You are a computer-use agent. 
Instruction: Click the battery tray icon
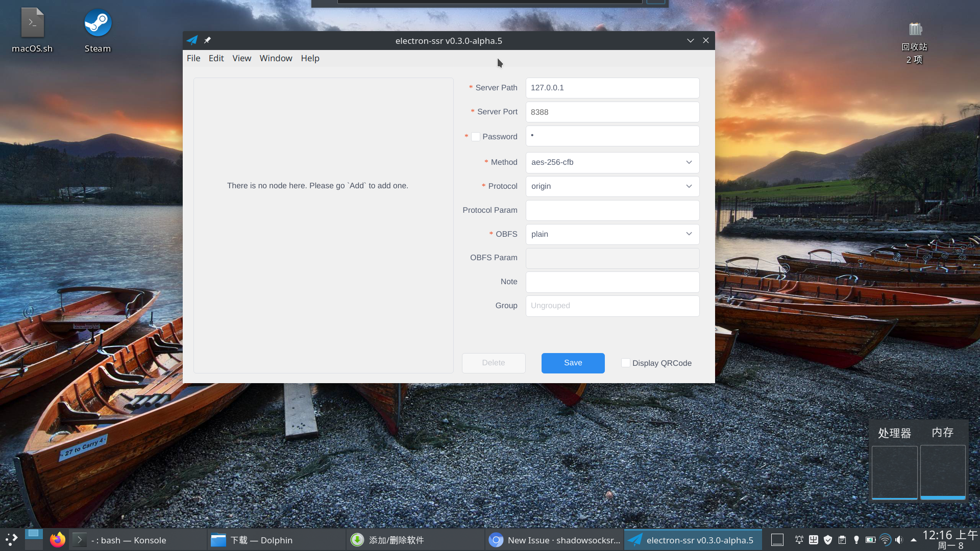coord(871,540)
